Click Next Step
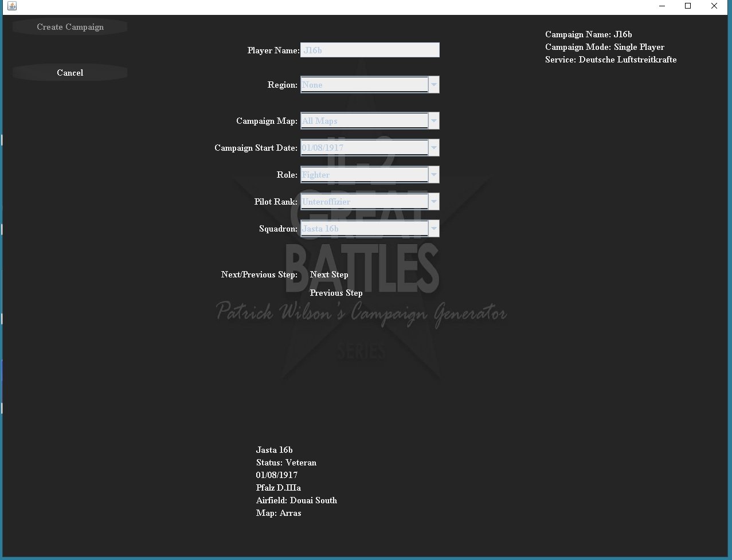 point(329,275)
